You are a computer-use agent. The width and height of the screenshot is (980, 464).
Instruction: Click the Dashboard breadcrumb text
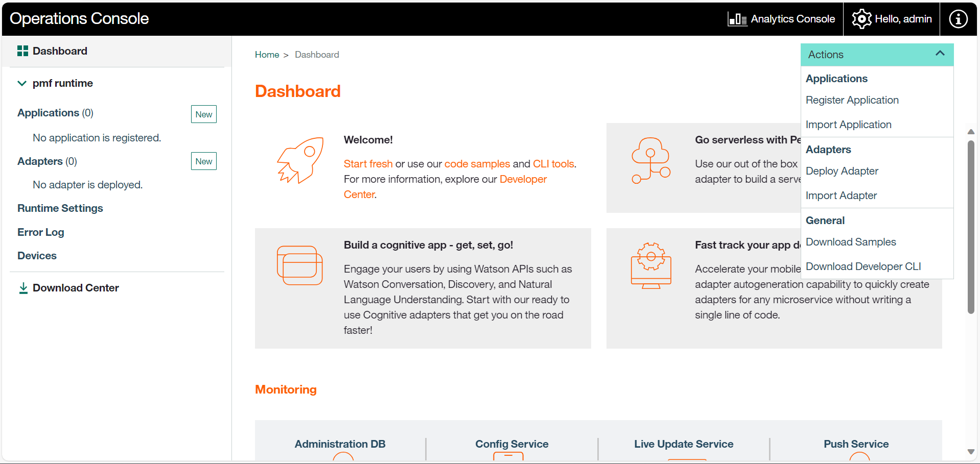point(317,55)
